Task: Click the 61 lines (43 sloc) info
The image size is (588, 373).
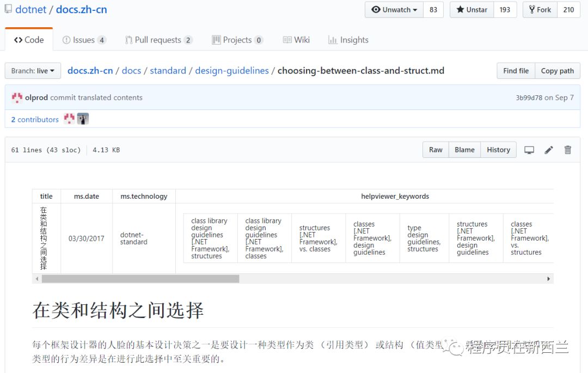Action: point(46,150)
